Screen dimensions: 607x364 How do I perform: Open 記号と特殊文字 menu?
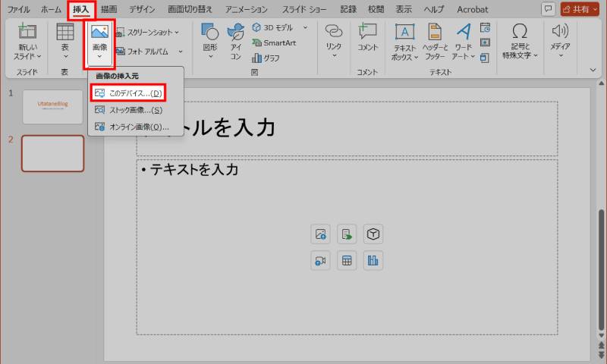coord(520,41)
